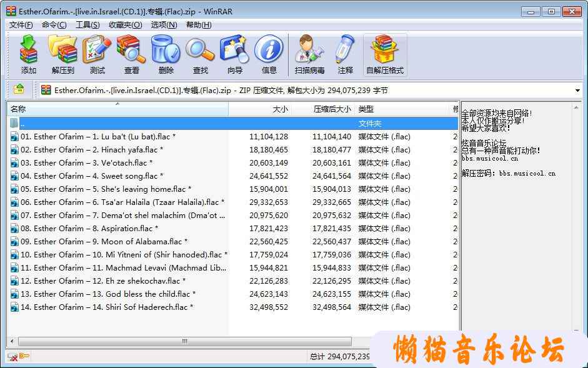Image resolution: width=588 pixels, height=368 pixels.
Task: Click the 总计 294,075,239 status text
Action: coord(340,356)
